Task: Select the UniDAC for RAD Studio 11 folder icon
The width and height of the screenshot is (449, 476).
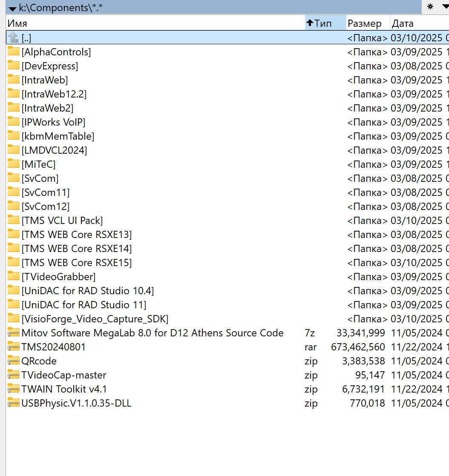Action: coord(13,304)
